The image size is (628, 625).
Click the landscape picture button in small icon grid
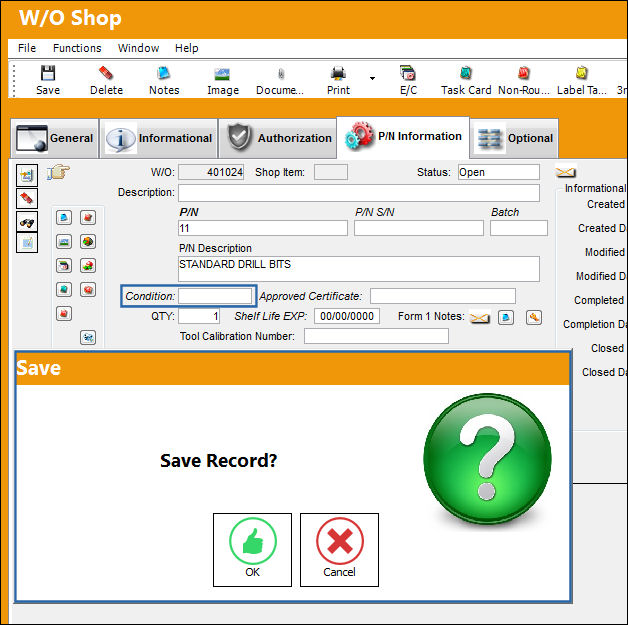tap(64, 241)
